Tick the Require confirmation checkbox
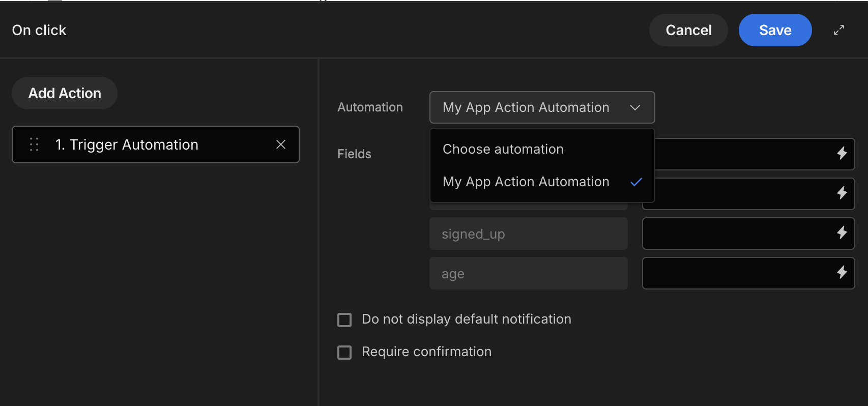Image resolution: width=868 pixels, height=406 pixels. [344, 352]
